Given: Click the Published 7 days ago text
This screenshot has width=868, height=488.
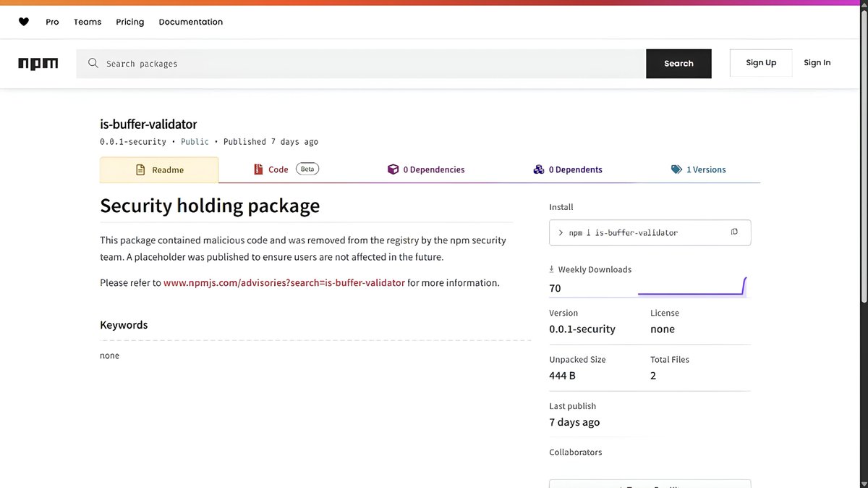Looking at the screenshot, I should [271, 142].
